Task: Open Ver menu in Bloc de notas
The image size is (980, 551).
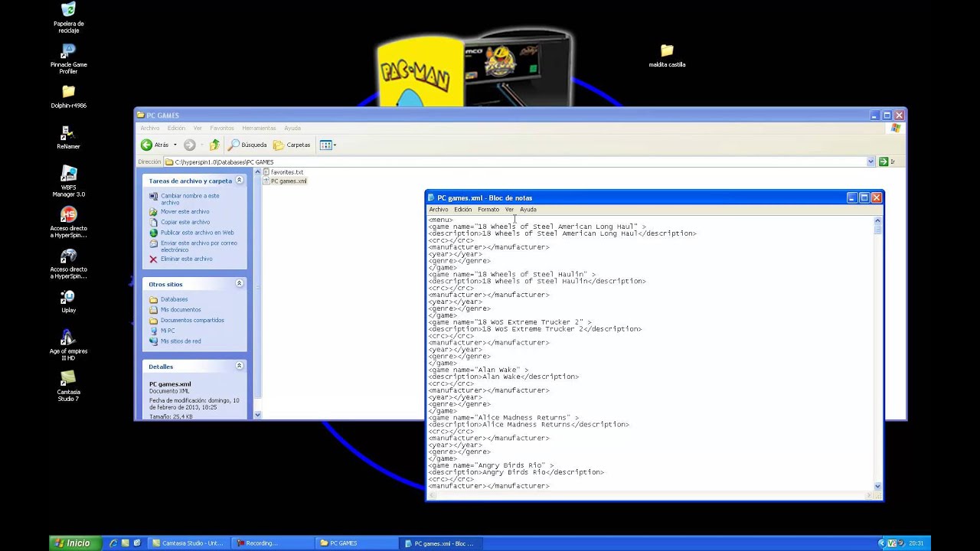Action: pos(509,210)
